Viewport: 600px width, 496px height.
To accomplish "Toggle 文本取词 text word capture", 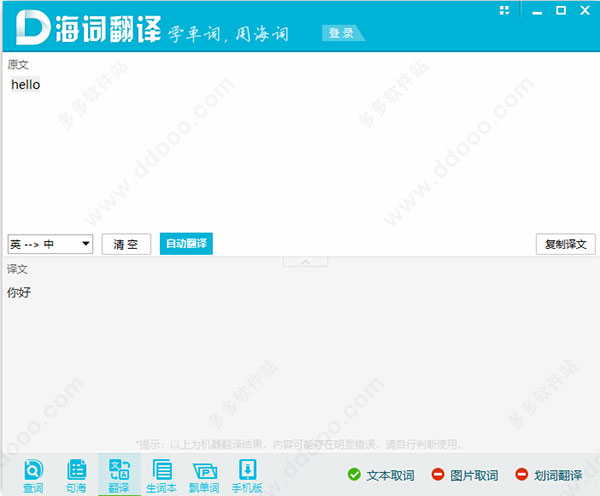I will coord(381,475).
